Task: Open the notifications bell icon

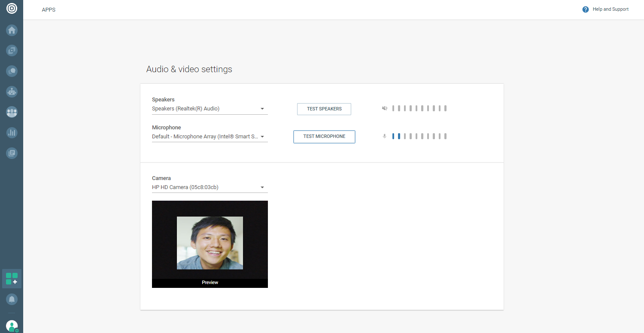Action: pyautogui.click(x=12, y=299)
